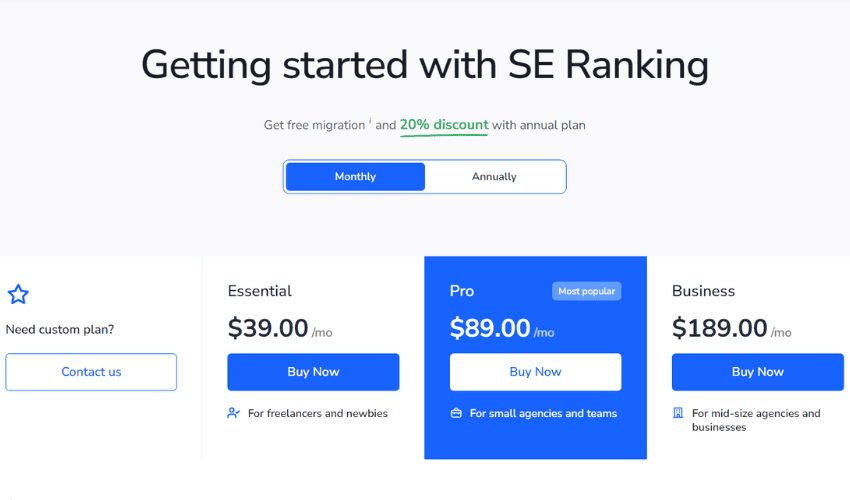The width and height of the screenshot is (850, 500).
Task: Click the info icon beside free migration
Action: 370,120
